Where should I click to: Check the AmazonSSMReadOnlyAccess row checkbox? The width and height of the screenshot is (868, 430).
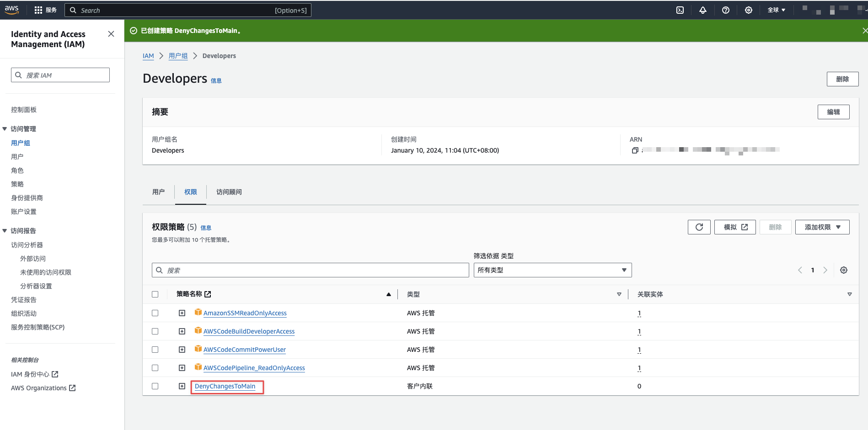(155, 313)
